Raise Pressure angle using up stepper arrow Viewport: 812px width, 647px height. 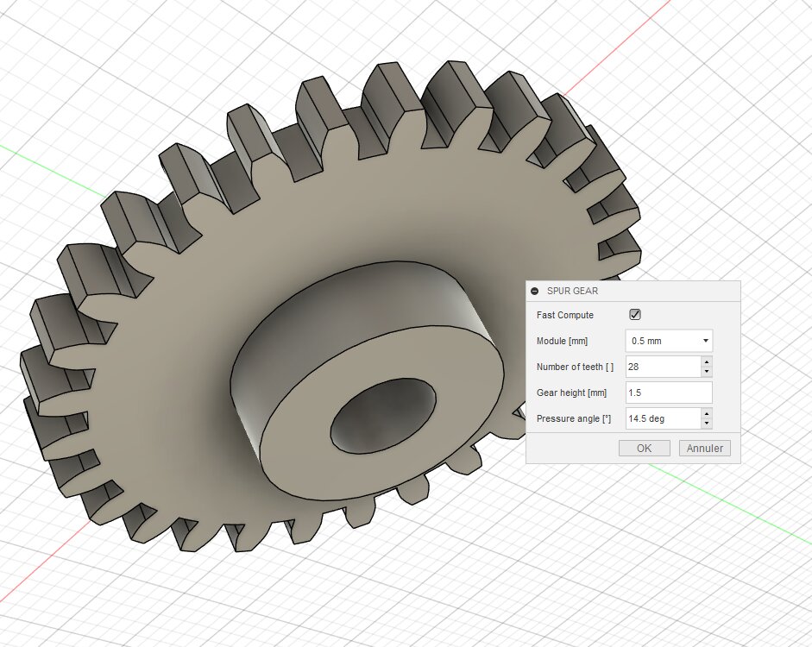coord(707,414)
